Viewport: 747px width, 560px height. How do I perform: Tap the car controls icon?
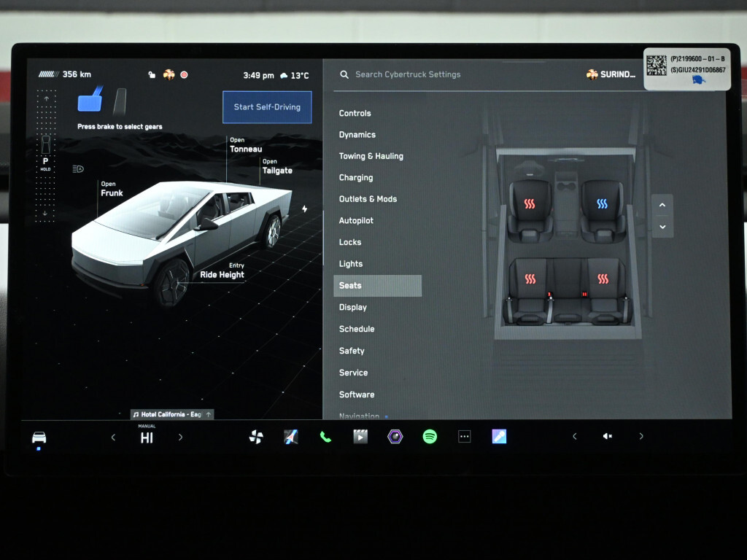point(39,437)
